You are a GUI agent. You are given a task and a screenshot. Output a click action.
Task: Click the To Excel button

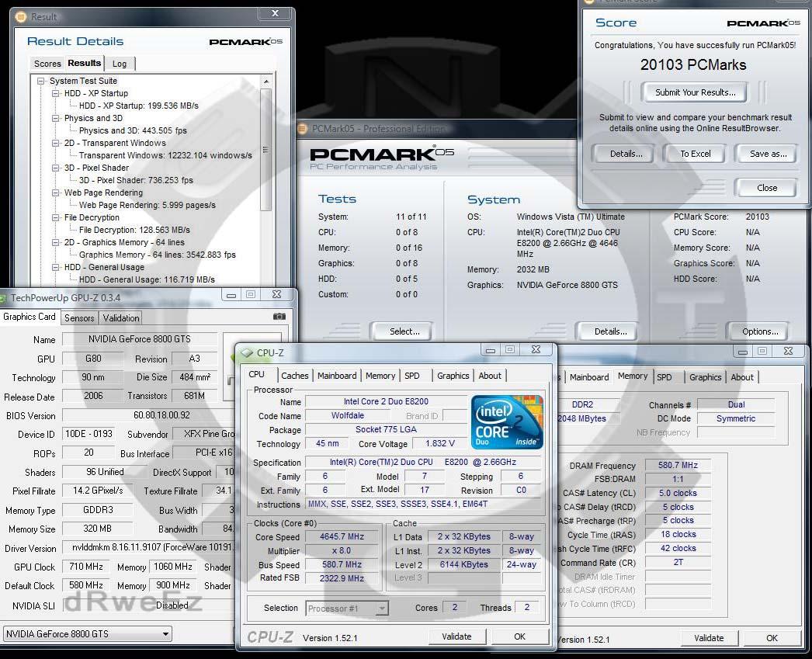click(x=695, y=154)
